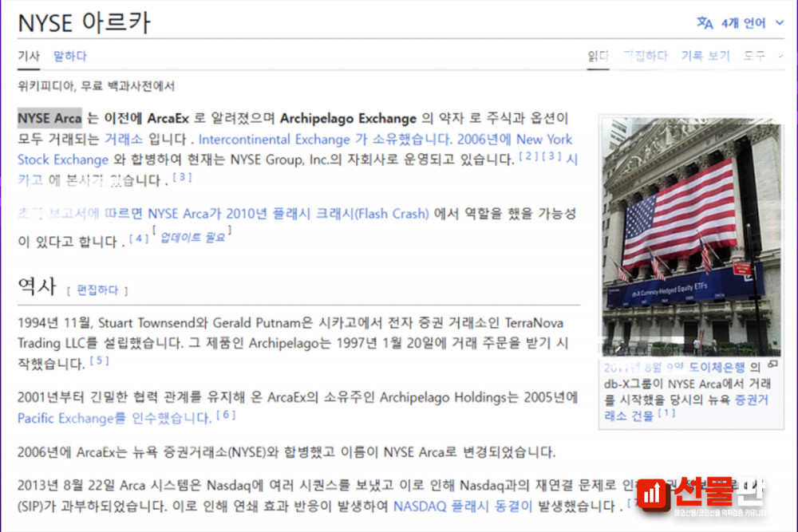Screen dimensions: 798x532
Task: Switch to the 기사 article tab
Action: (29, 56)
